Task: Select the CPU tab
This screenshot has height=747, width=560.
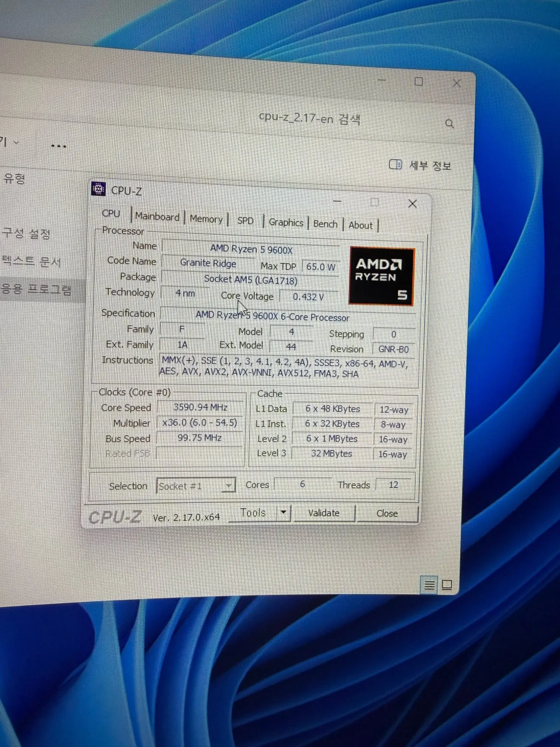Action: tap(111, 213)
